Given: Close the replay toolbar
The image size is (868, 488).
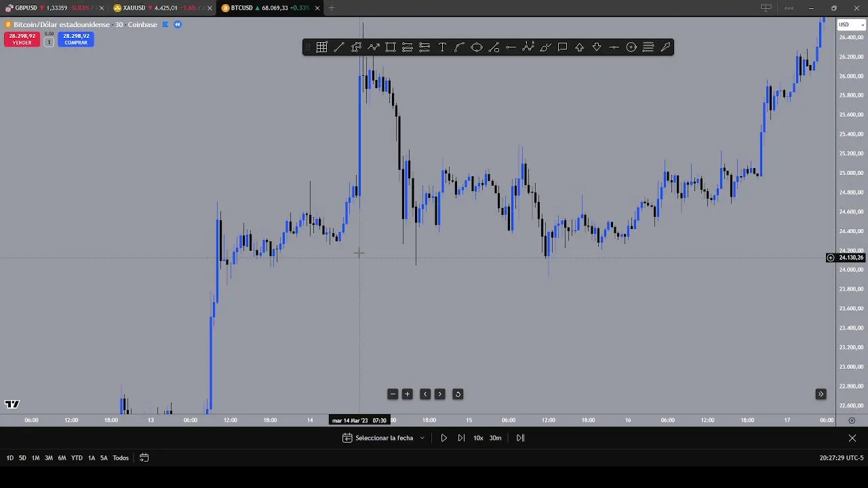Looking at the screenshot, I should point(852,438).
